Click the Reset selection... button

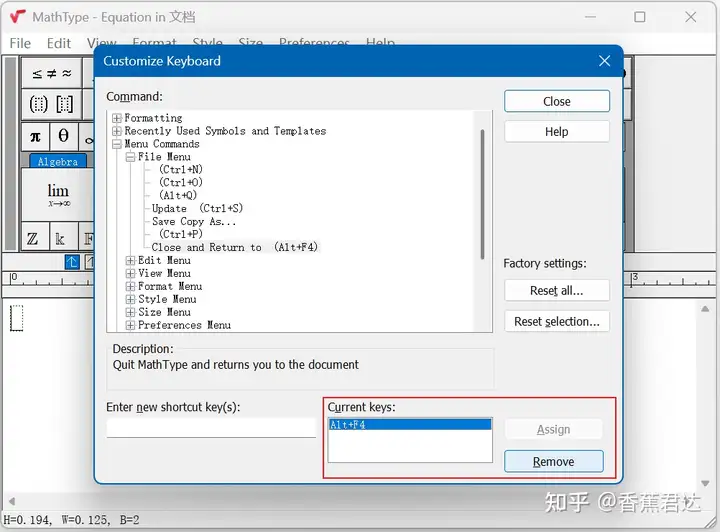click(x=557, y=321)
